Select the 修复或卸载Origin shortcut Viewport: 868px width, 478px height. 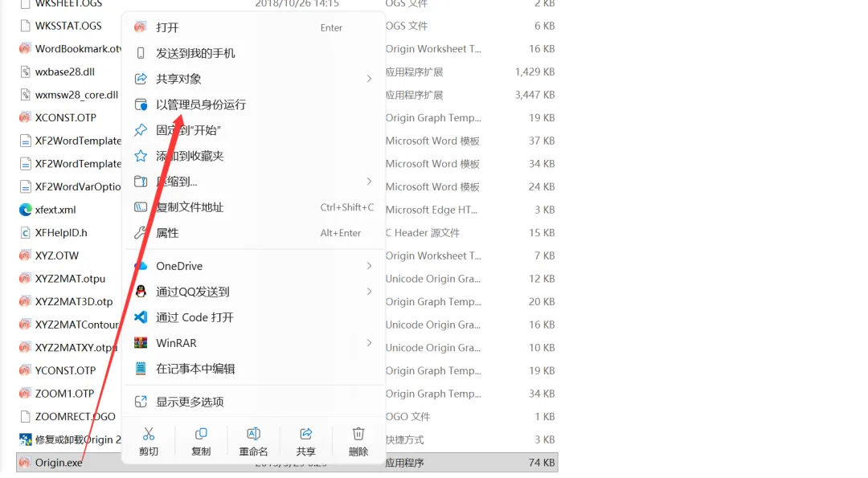78,439
